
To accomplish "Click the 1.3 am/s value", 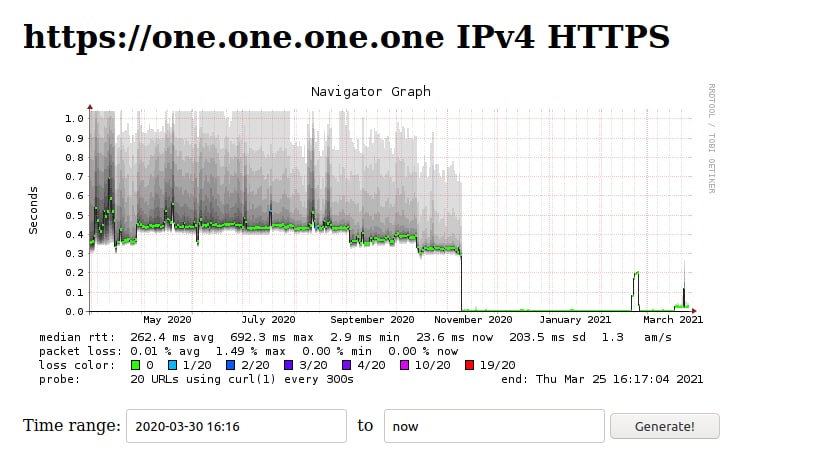I will (x=636, y=337).
